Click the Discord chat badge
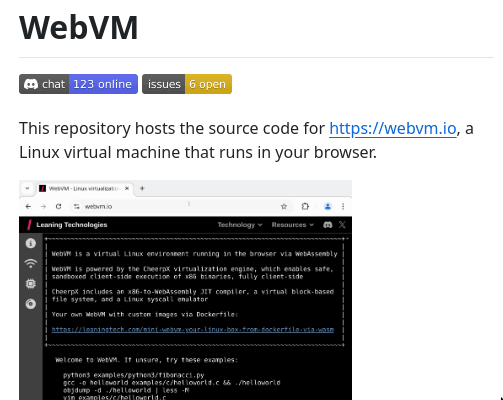Screen dimensions: 503x400 78,84
